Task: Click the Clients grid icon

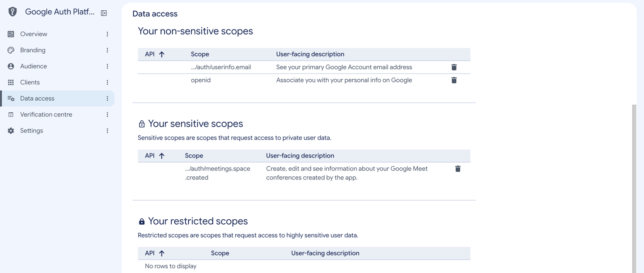Action: click(11, 82)
